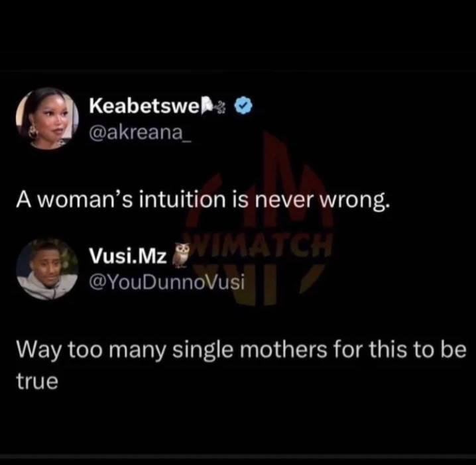Visit the @akreana_ handle
This screenshot has height=465, width=476.
[141, 132]
